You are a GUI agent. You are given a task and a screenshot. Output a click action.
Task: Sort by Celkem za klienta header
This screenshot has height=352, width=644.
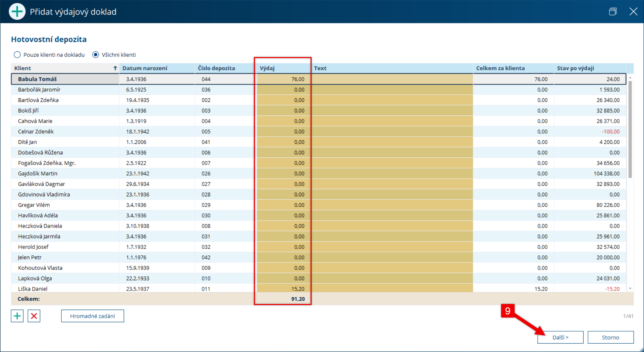[x=514, y=68]
